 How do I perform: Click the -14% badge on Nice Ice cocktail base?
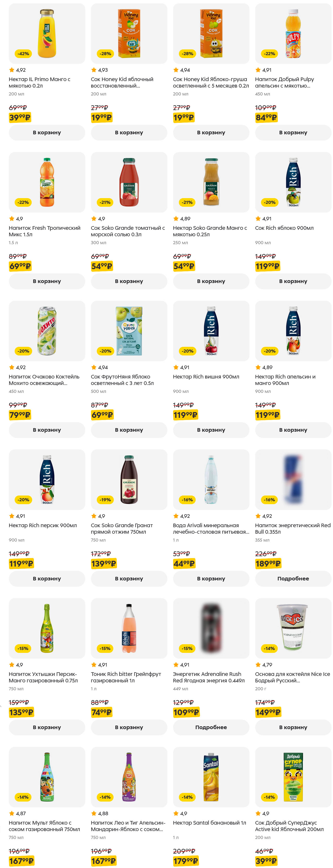click(269, 648)
